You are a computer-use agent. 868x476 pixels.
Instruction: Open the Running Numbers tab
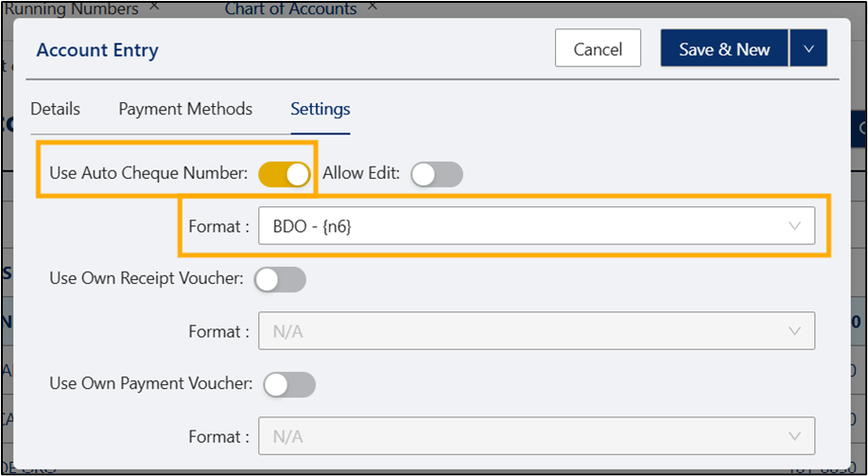(71, 8)
